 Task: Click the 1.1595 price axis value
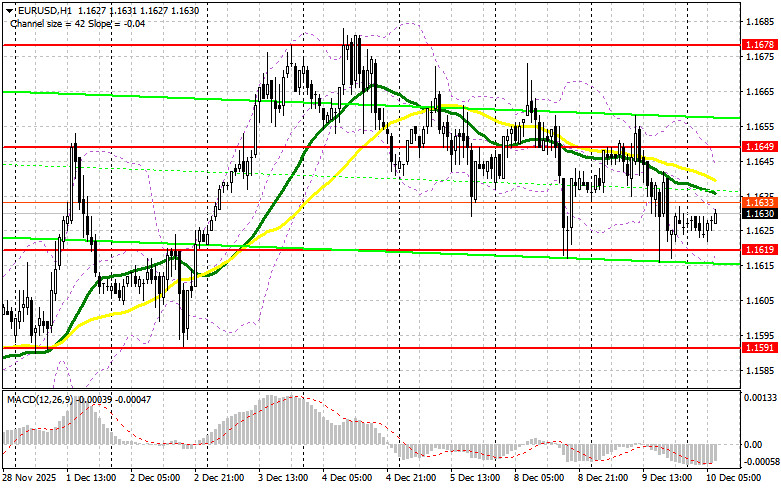[760, 335]
